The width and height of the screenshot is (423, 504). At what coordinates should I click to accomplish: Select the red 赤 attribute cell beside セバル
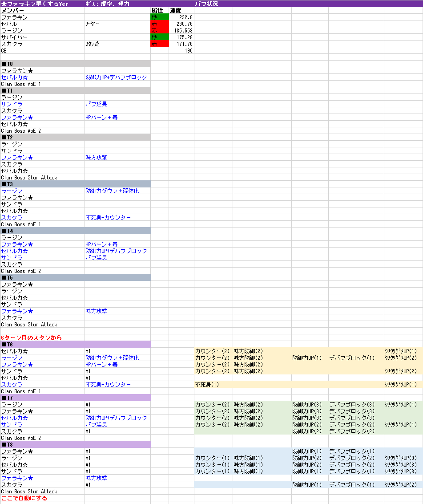click(158, 24)
